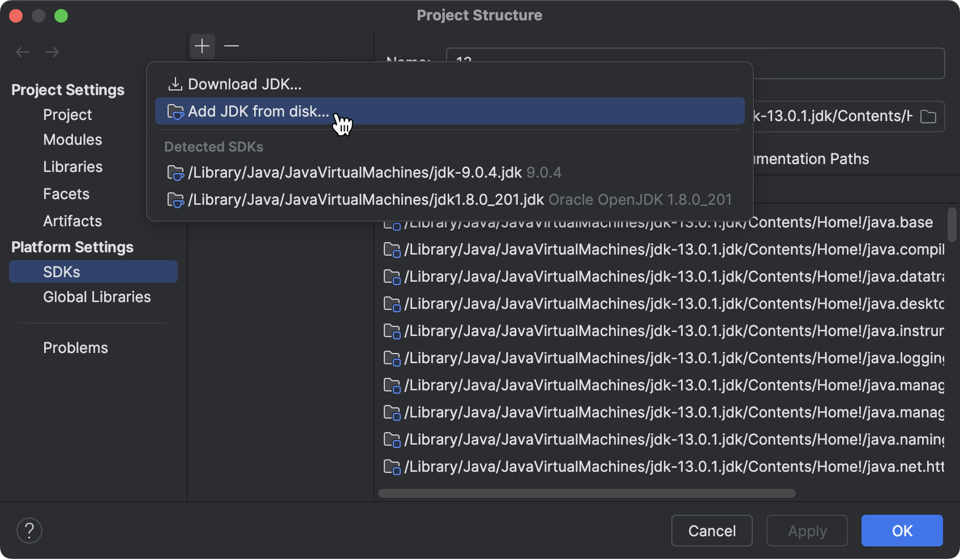Select SDKs under Platform Settings

click(x=62, y=272)
